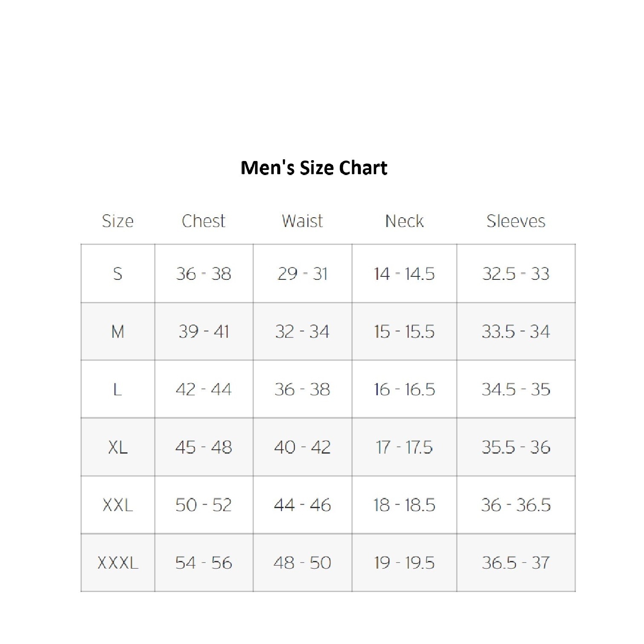Click the XL size row label
644x644 pixels.
click(118, 447)
